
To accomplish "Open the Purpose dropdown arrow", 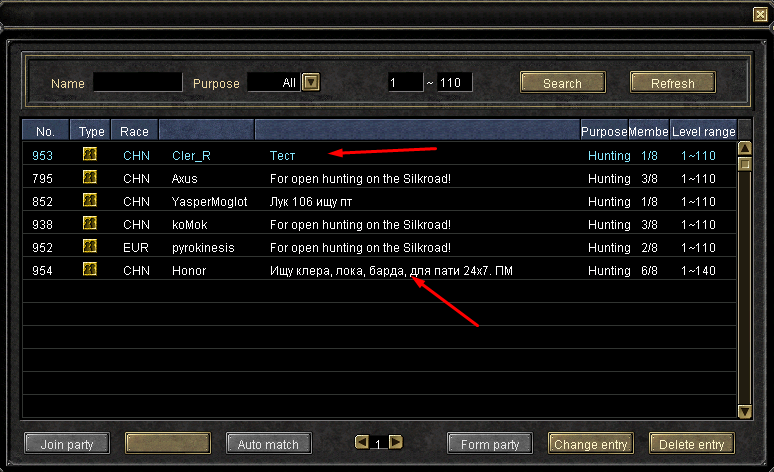I will coord(310,82).
